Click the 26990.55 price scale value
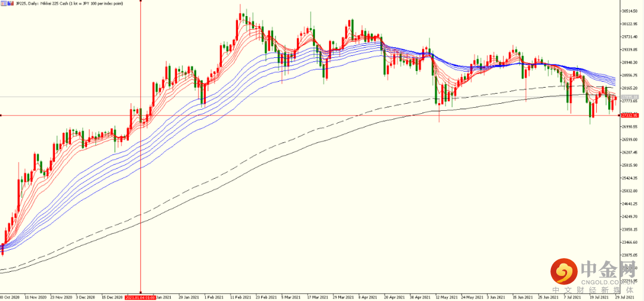644x301 pixels. coord(630,127)
